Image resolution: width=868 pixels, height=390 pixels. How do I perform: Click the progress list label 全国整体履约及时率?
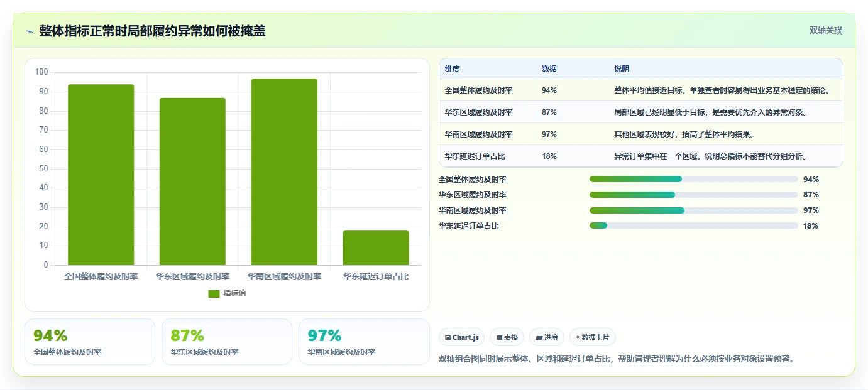(473, 180)
